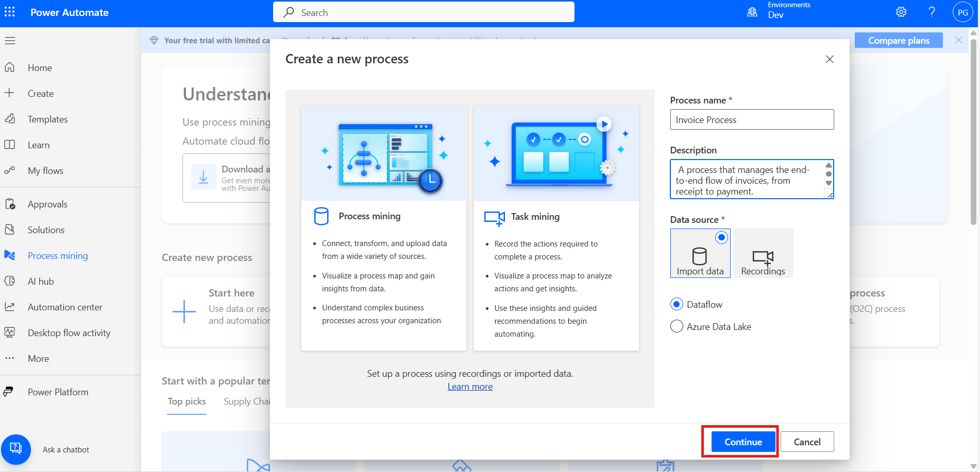980x472 pixels.
Task: Open the app launcher waffle icon
Action: [x=10, y=12]
